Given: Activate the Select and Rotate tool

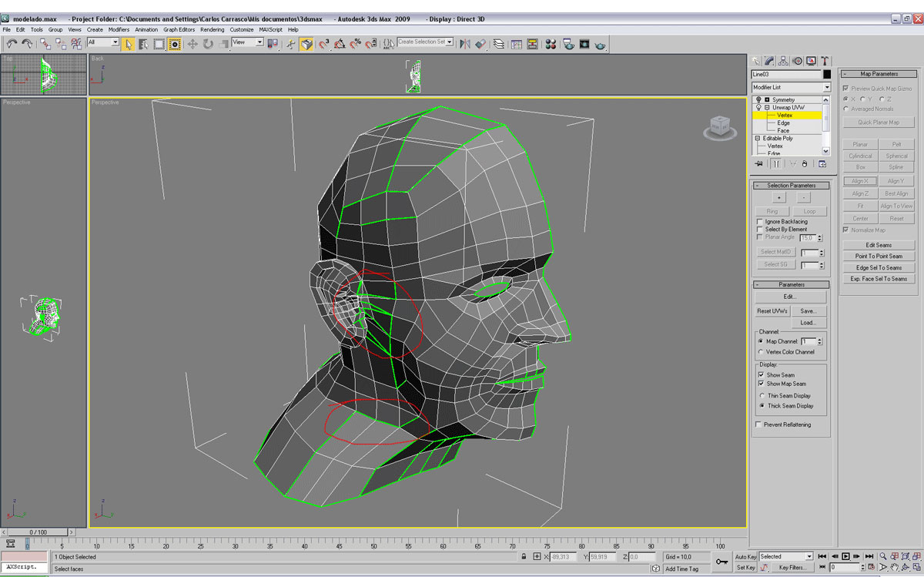Looking at the screenshot, I should [x=208, y=44].
